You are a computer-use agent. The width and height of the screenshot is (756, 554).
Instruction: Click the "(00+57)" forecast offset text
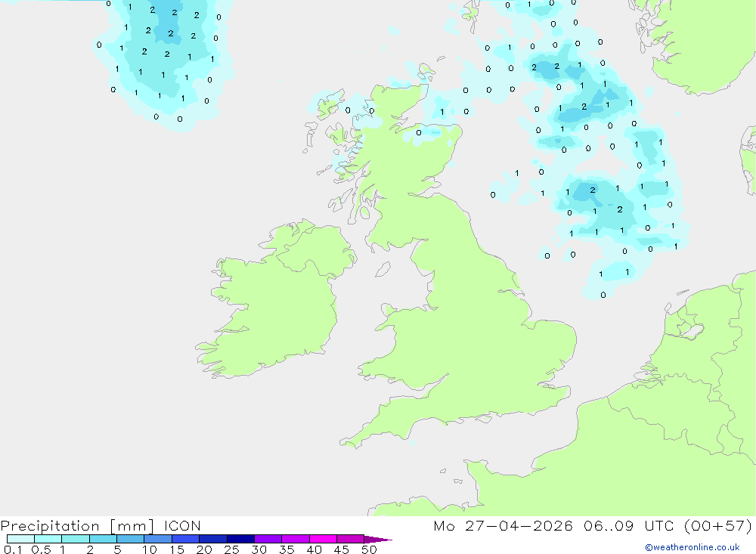point(718,525)
